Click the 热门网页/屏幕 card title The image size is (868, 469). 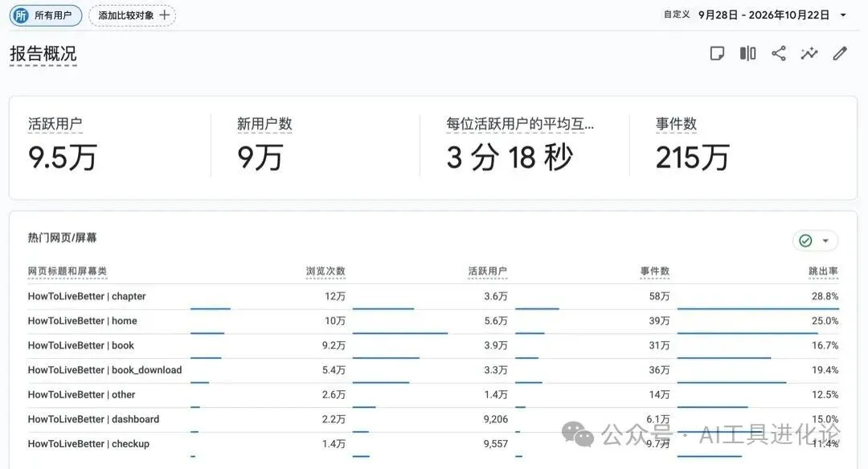[x=62, y=238]
